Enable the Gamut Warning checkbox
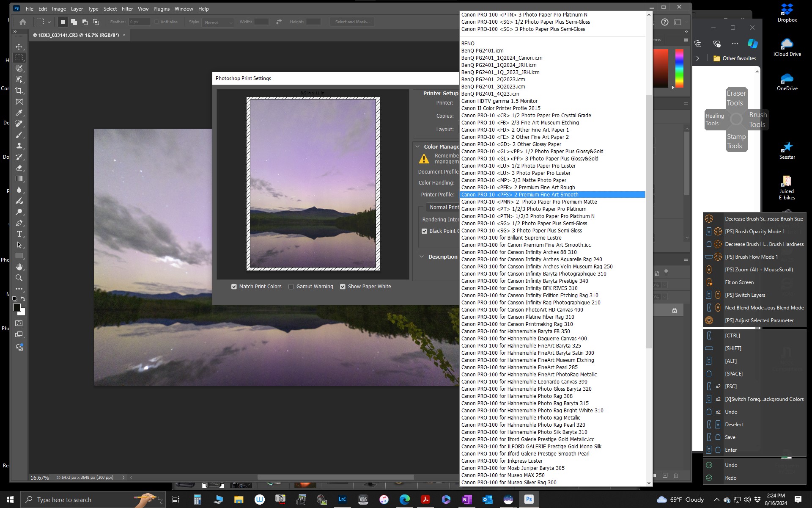Image resolution: width=812 pixels, height=508 pixels. pyautogui.click(x=291, y=287)
